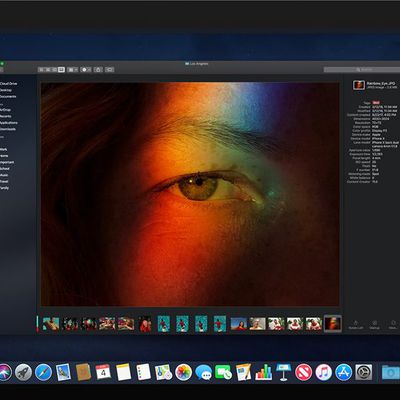The image size is (400, 400).
Task: Open Calendar from the Dock
Action: [x=103, y=372]
